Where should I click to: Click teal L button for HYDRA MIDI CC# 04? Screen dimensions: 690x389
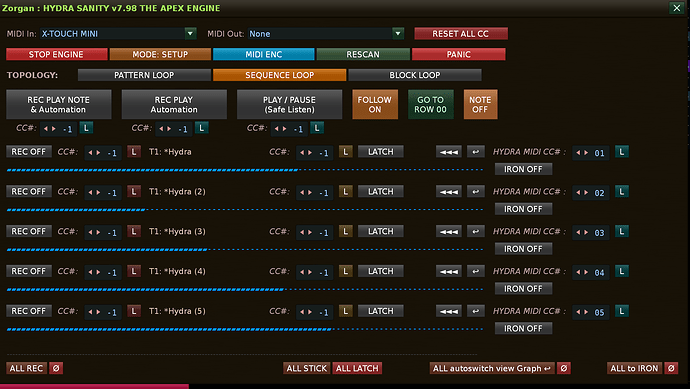[x=621, y=271]
